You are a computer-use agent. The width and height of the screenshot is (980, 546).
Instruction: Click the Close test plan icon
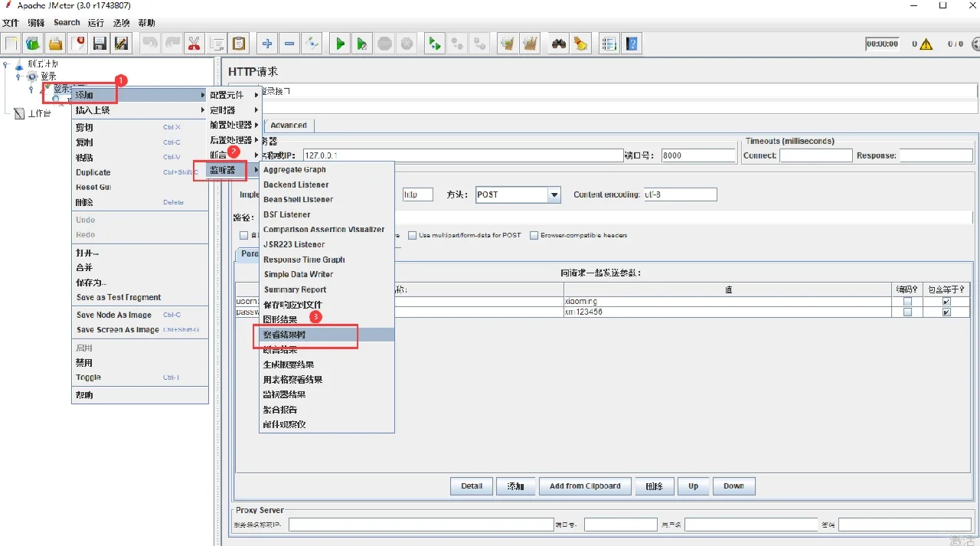[77, 44]
